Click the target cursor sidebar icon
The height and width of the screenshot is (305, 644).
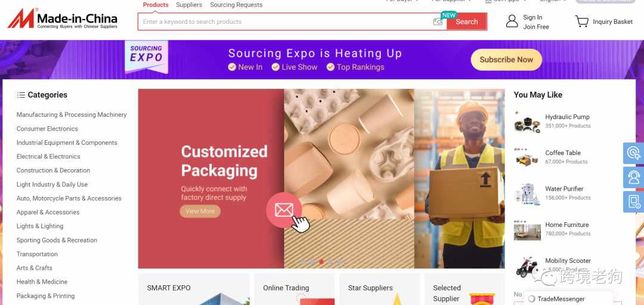(634, 153)
